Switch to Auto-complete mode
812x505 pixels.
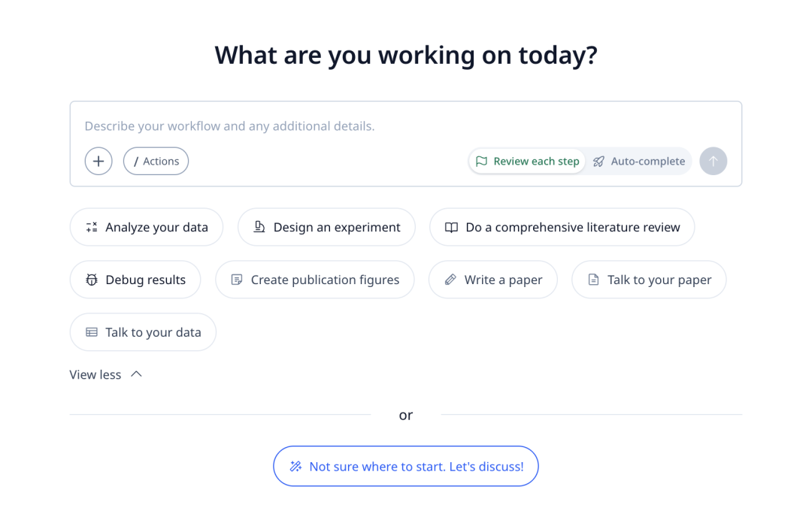639,161
